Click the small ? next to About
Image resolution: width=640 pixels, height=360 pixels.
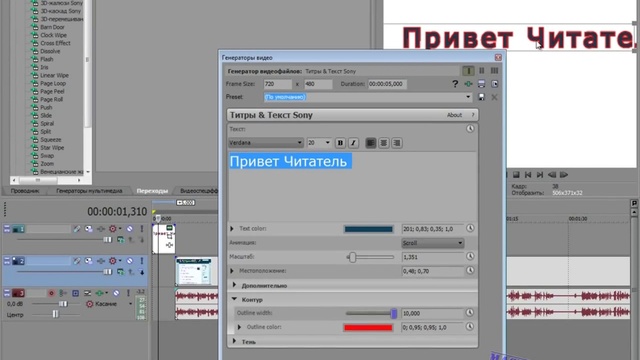pos(473,115)
